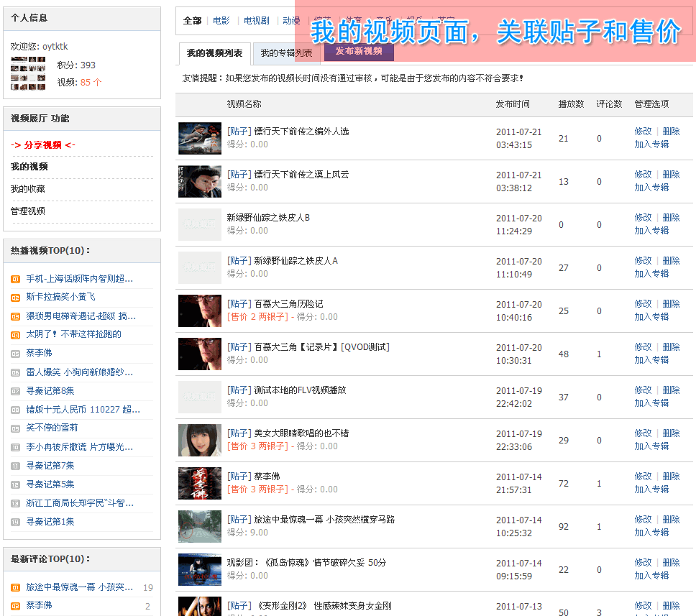Viewport: 696px width, 616px height.
Task: Open video title 镖行天下前传之编外人选
Action: [301, 132]
